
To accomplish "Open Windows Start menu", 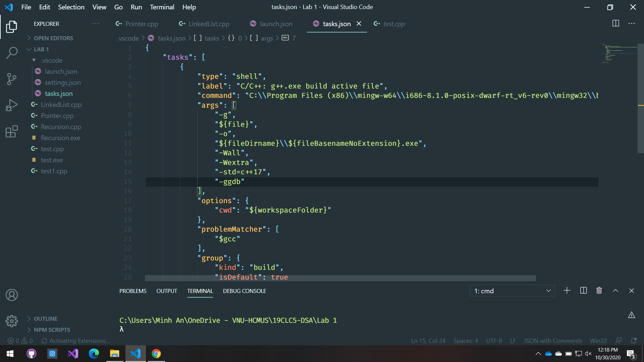I will [10, 354].
